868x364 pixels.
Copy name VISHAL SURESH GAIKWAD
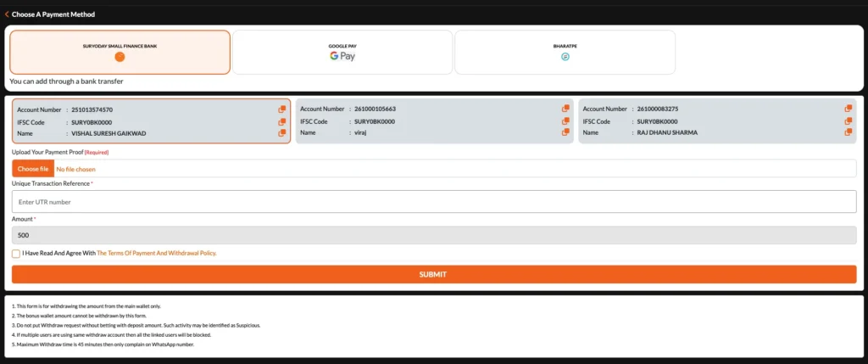click(x=282, y=132)
